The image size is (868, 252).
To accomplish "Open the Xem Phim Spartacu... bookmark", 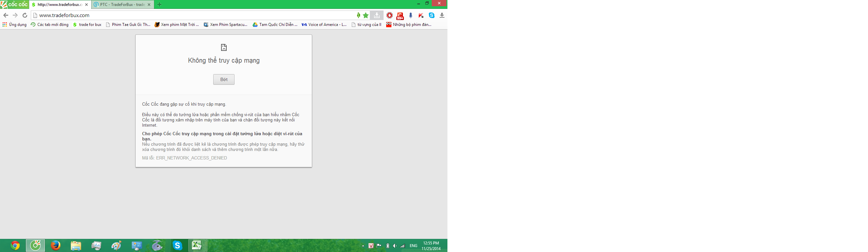I will point(225,25).
